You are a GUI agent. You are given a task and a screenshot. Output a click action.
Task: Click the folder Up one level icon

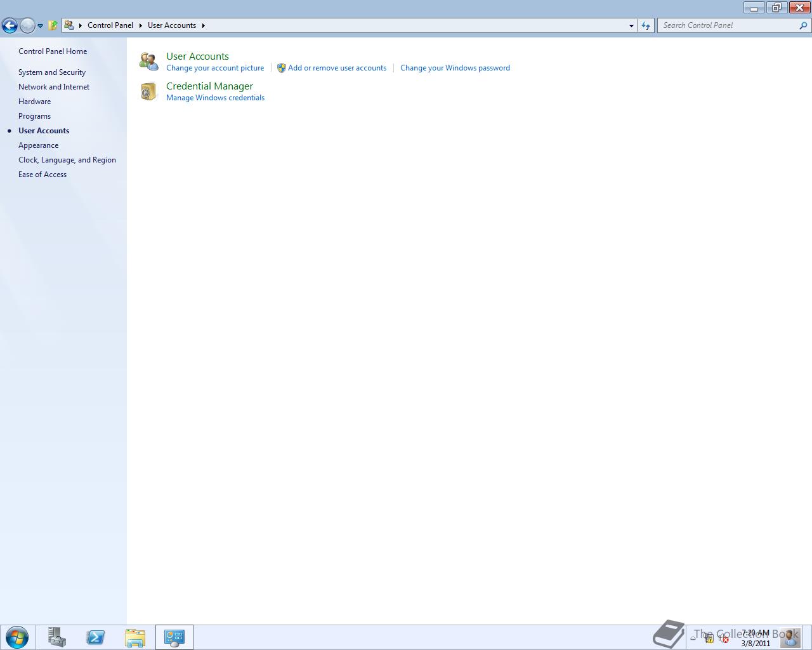click(53, 25)
